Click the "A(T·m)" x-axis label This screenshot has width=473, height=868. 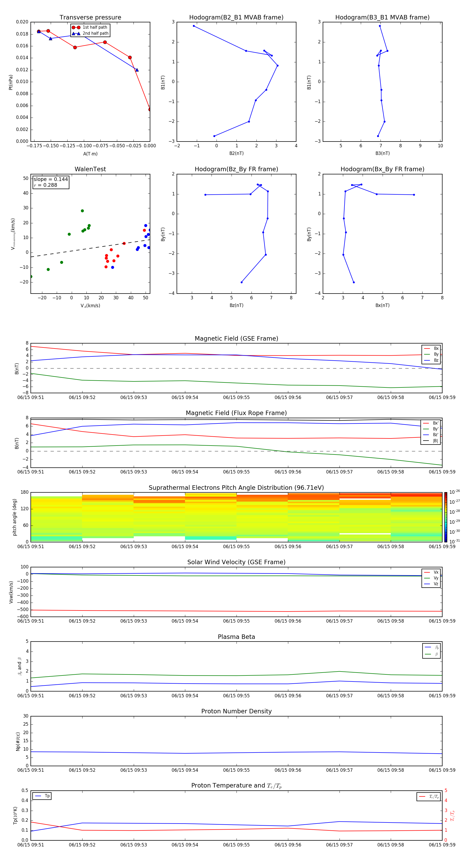[x=90, y=154]
